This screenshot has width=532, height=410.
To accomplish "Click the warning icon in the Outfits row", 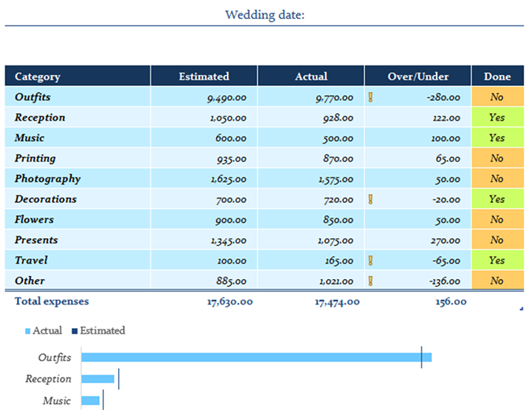I will pos(370,98).
